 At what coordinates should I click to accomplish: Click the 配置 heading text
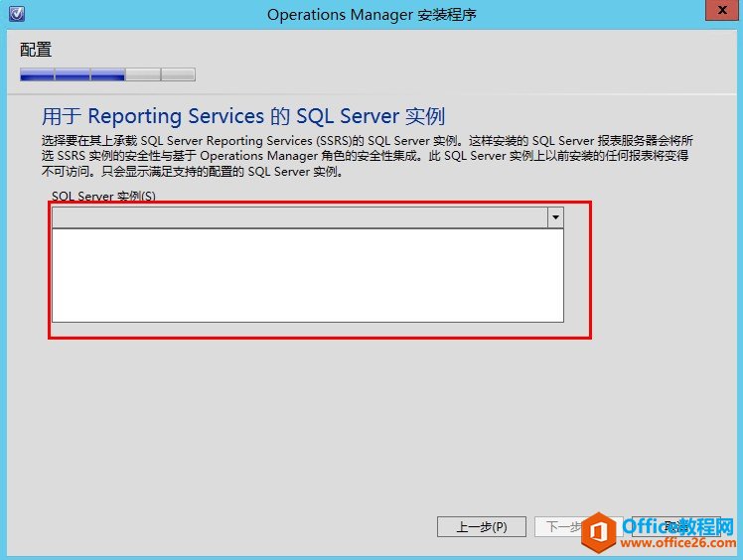click(x=36, y=50)
